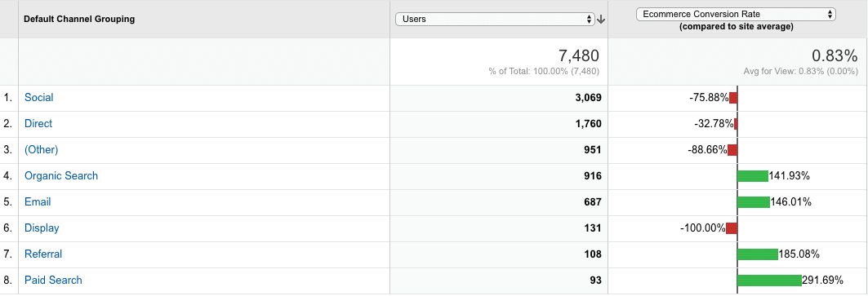The height and width of the screenshot is (296, 868).
Task: Open the Users metric dropdown
Action: [495, 20]
